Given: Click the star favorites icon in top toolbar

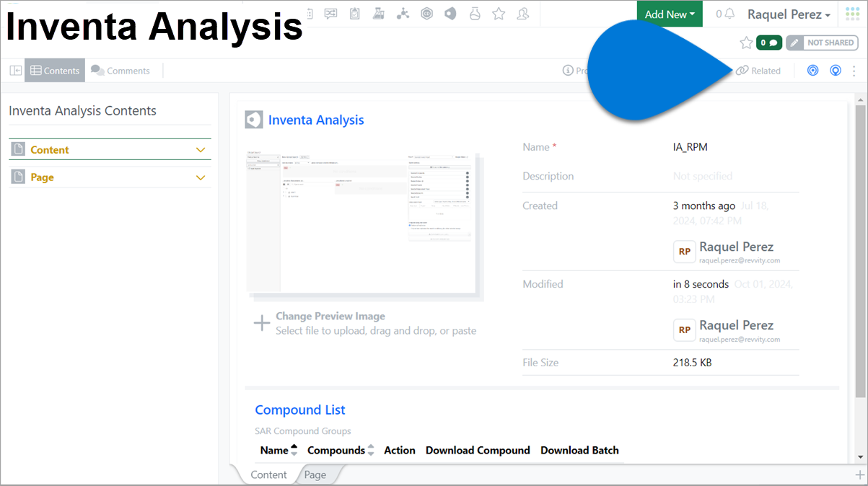Looking at the screenshot, I should coord(499,14).
